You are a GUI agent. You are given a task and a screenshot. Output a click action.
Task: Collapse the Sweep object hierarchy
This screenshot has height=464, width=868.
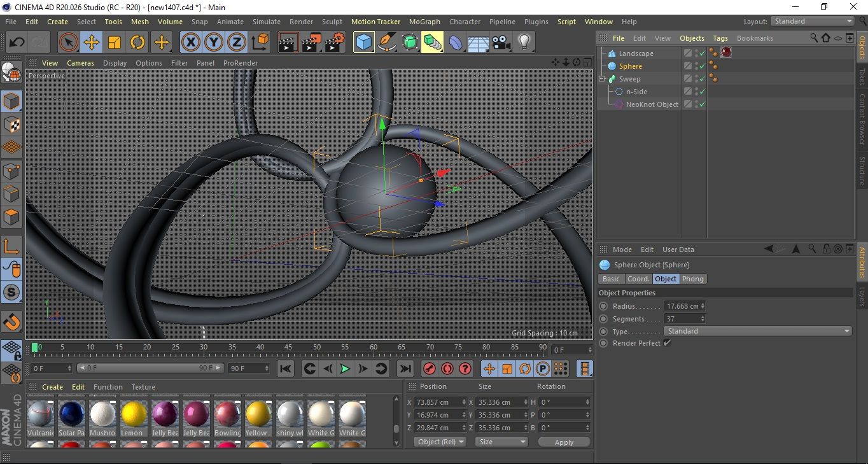601,79
